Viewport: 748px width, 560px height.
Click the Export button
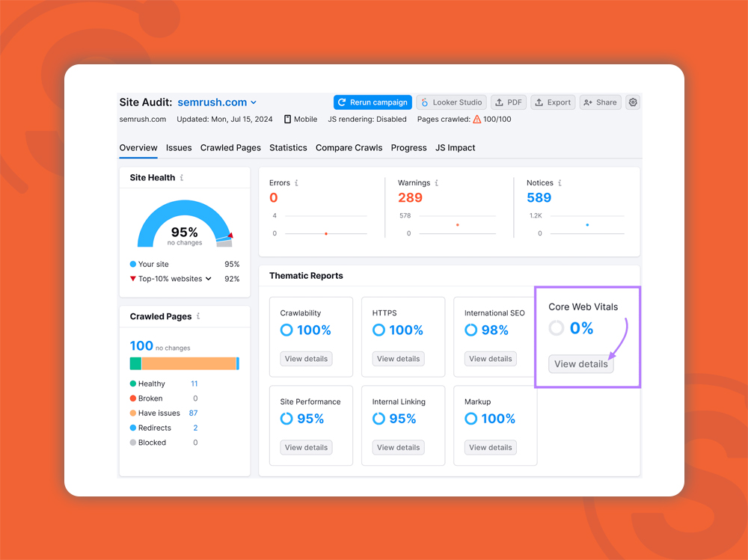click(x=553, y=102)
